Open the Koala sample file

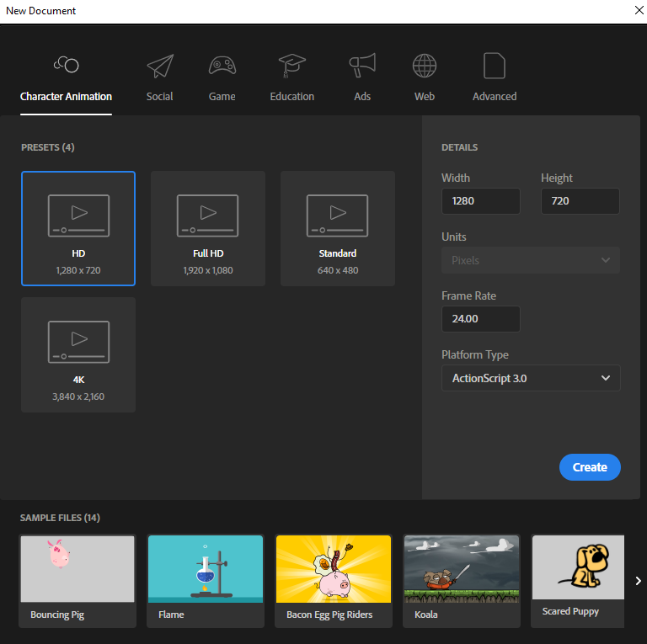[x=462, y=582]
